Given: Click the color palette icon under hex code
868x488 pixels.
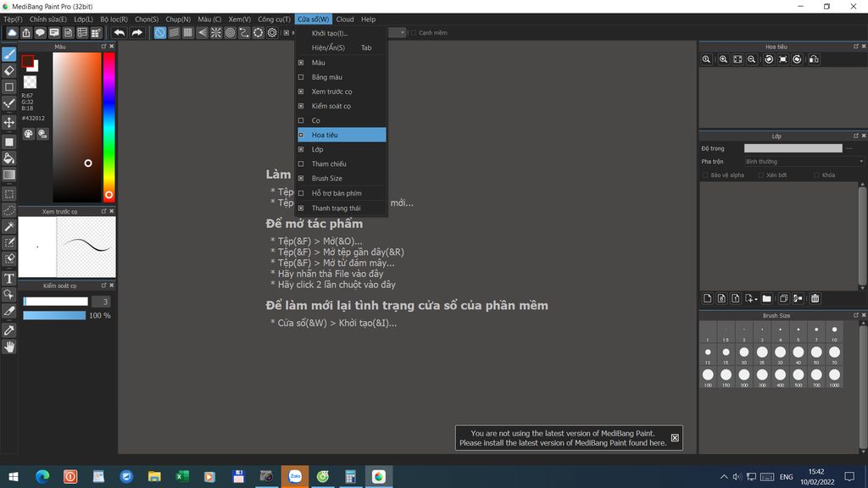Looking at the screenshot, I should [28, 134].
